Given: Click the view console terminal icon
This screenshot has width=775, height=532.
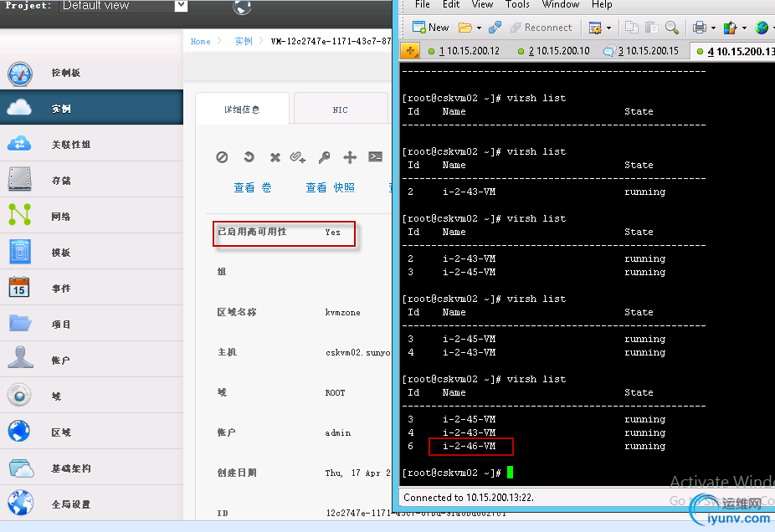Looking at the screenshot, I should click(376, 156).
